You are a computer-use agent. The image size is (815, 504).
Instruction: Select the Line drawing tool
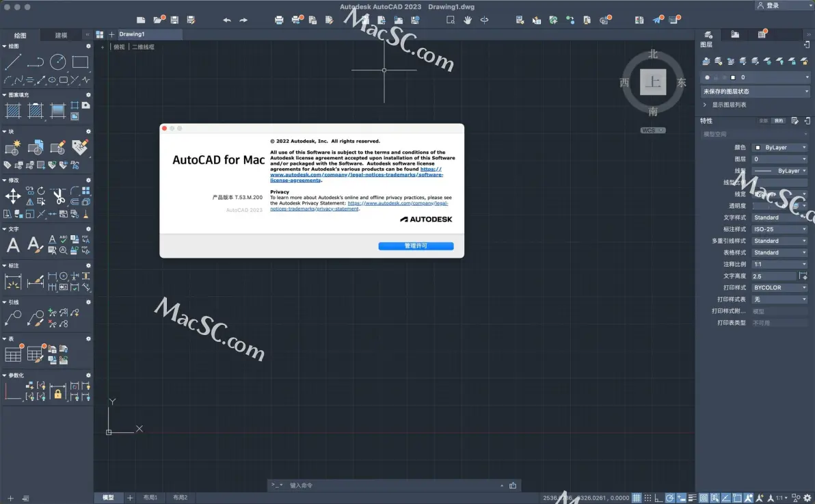12,62
